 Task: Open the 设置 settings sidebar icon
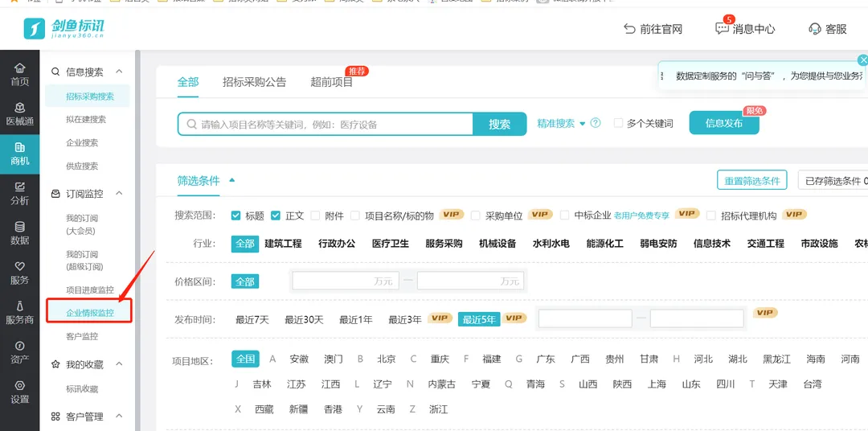(x=19, y=386)
